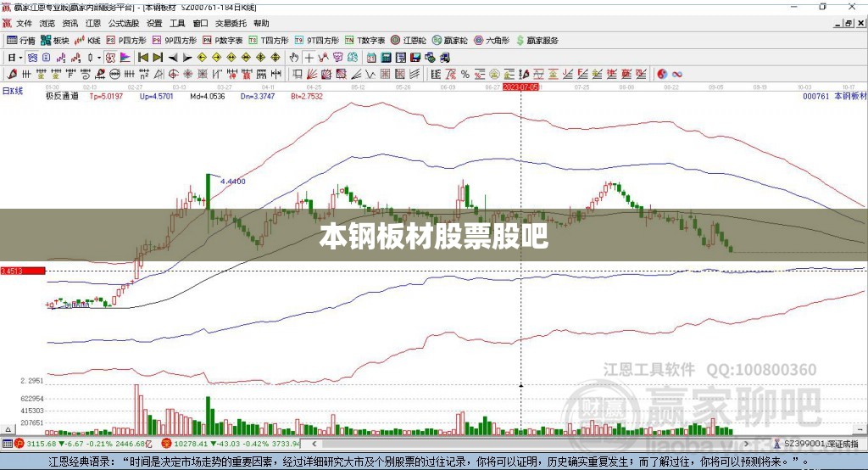
Task: Open the P数字表 tool
Action: coord(223,41)
